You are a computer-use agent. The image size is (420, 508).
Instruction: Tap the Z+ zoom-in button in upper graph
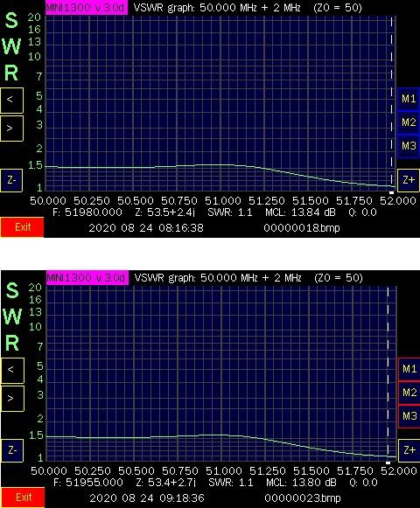(x=409, y=180)
